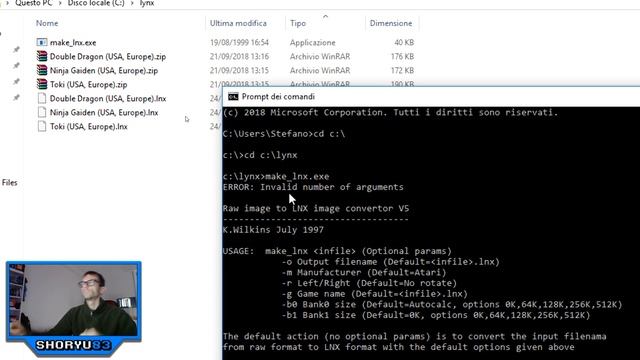Open Questo PC breadcrumb
This screenshot has width=640, height=360.
click(x=33, y=3)
